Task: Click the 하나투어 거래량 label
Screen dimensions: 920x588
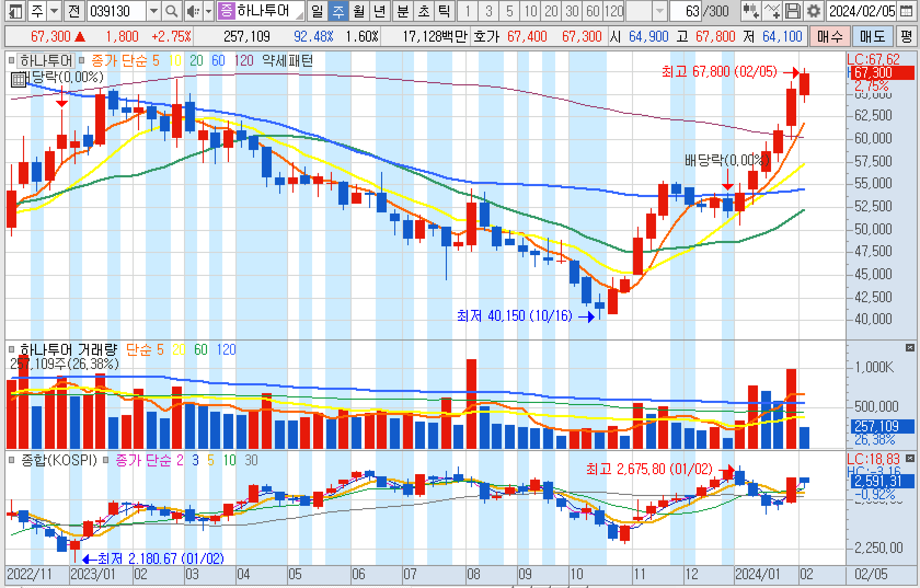Action: click(68, 349)
